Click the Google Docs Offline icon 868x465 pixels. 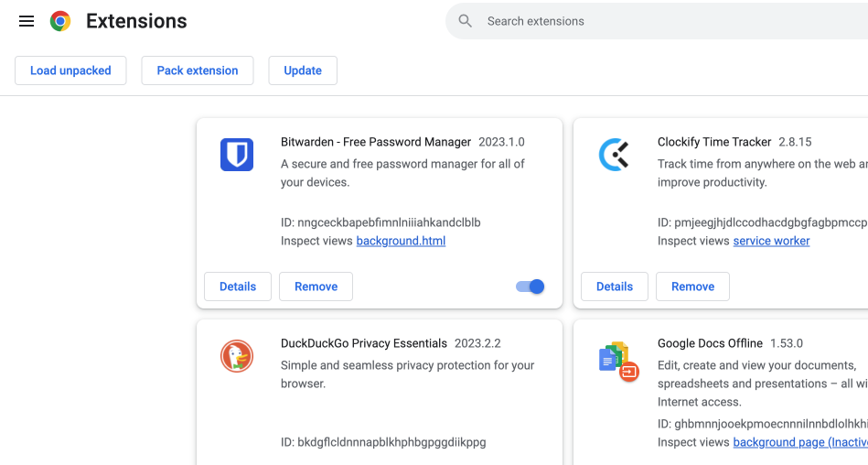coord(618,362)
